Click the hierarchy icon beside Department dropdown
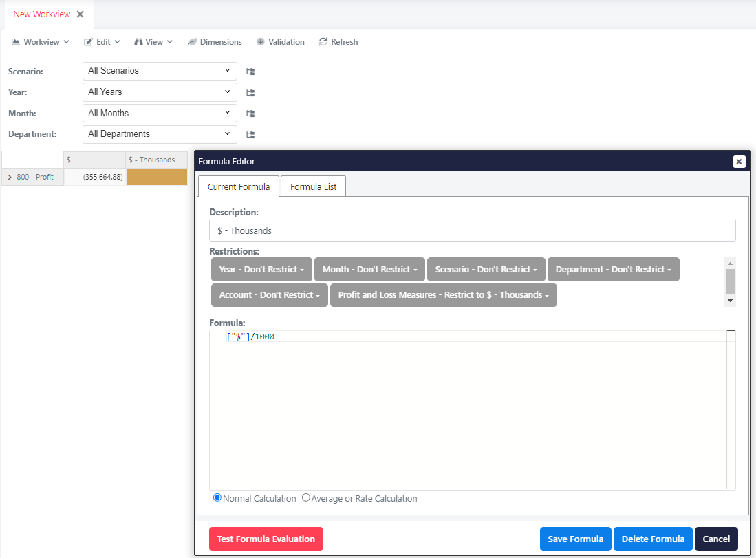This screenshot has width=756, height=558. (x=251, y=135)
